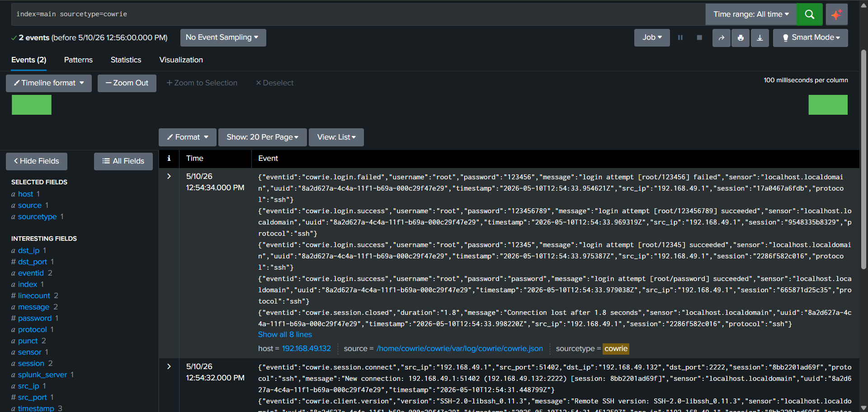Select the right green timeline bar
The width and height of the screenshot is (868, 412).
tap(828, 105)
